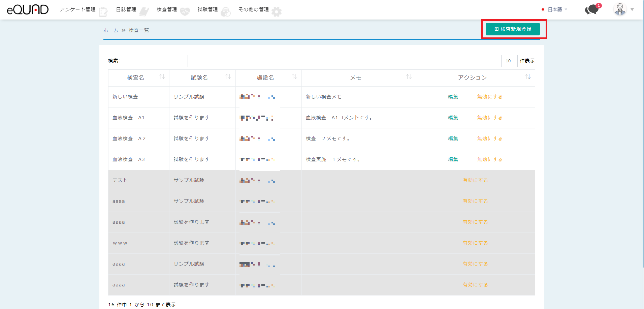Sort by 施設名 column arrows
The height and width of the screenshot is (309, 644).
pos(294,77)
